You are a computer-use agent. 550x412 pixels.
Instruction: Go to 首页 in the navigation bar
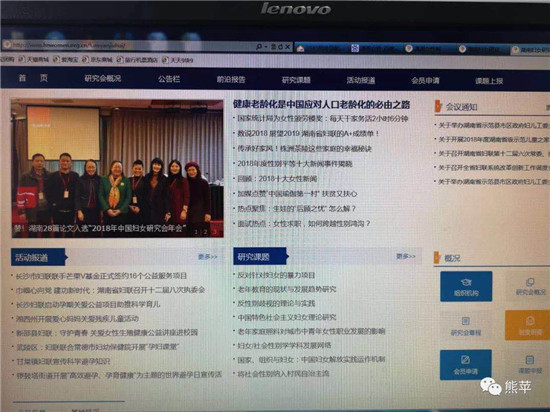coord(33,78)
